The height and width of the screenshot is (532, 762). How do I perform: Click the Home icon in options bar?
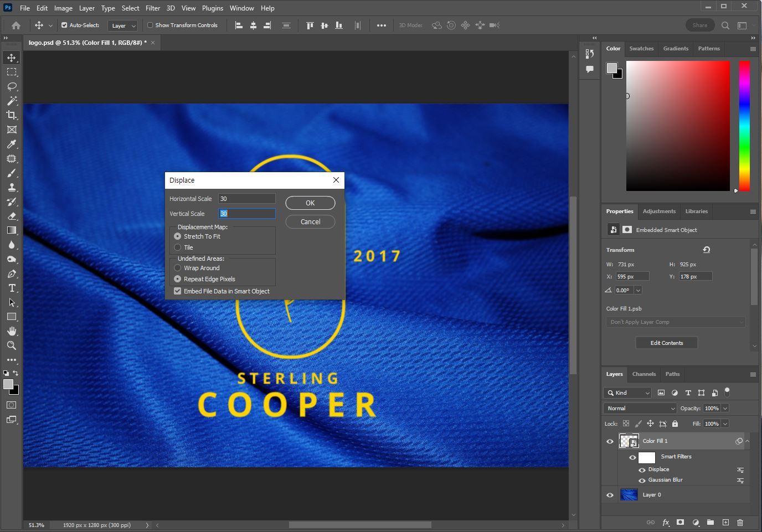click(16, 25)
